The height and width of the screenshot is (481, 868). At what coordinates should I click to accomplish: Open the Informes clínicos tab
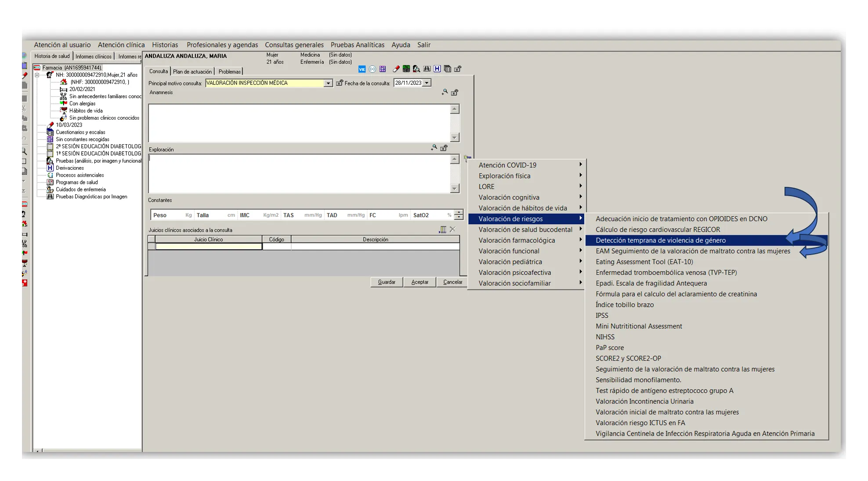(94, 56)
